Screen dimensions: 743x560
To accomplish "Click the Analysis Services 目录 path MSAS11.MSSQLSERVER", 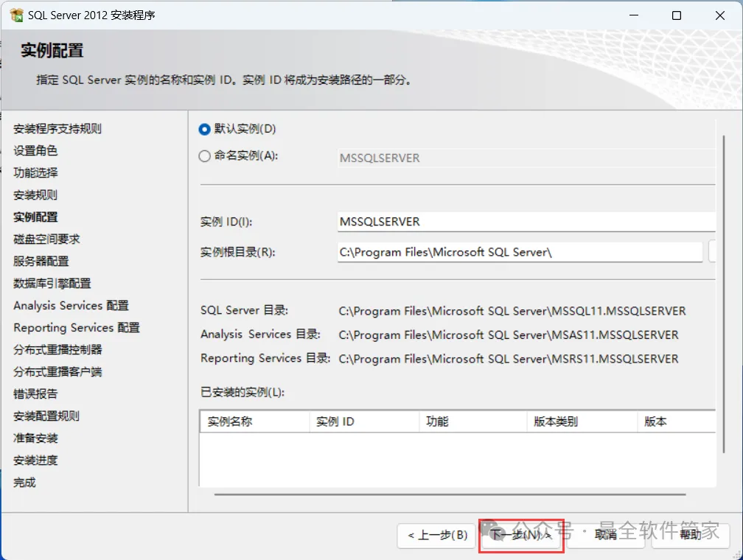I will (509, 335).
